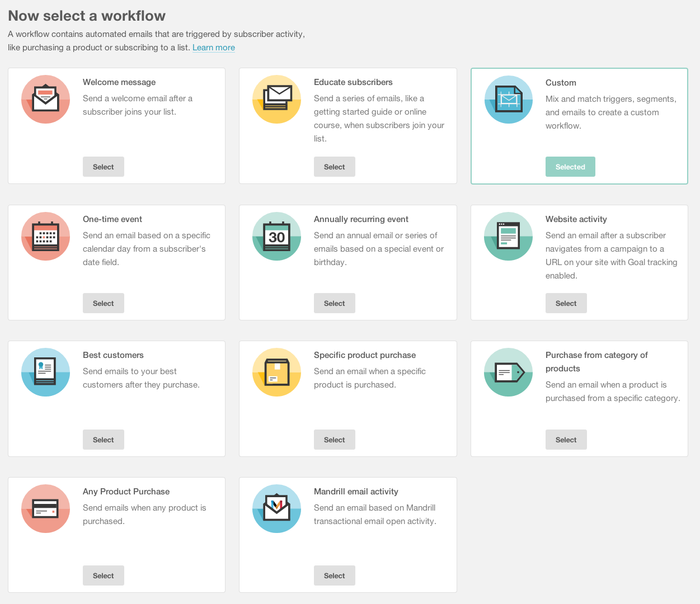The height and width of the screenshot is (604, 700).
Task: Click the Annually recurring event 30 icon
Action: point(277,237)
